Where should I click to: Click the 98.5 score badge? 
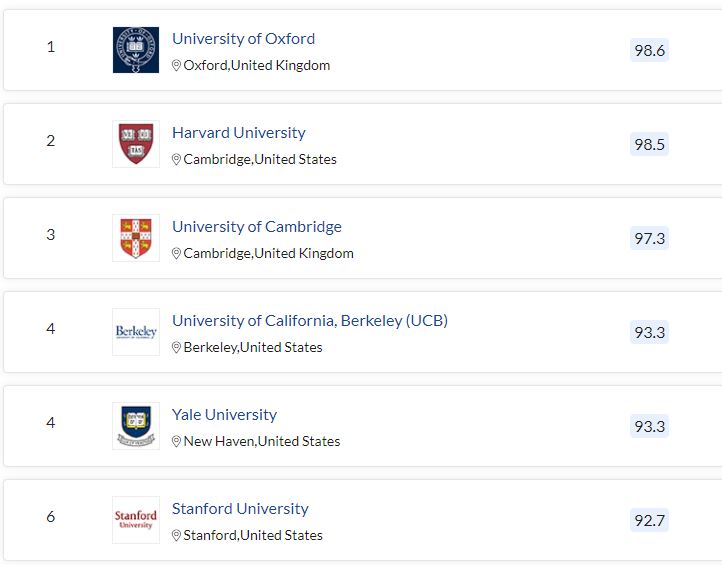point(649,144)
